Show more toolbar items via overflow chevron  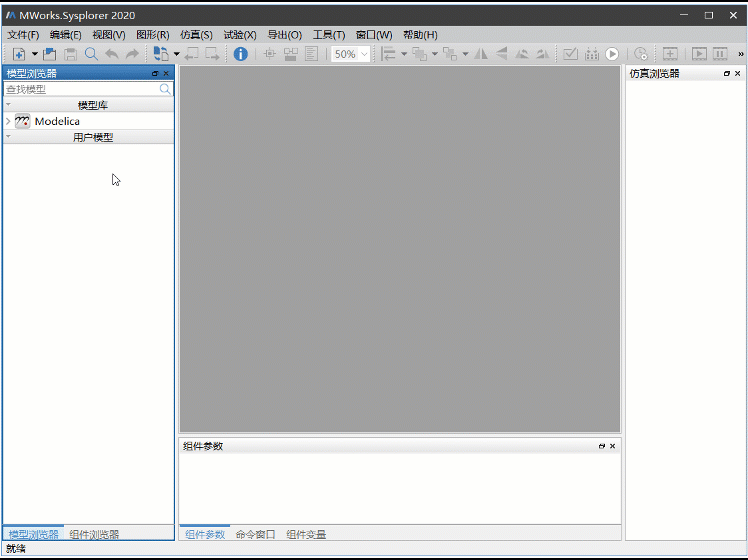pos(740,54)
